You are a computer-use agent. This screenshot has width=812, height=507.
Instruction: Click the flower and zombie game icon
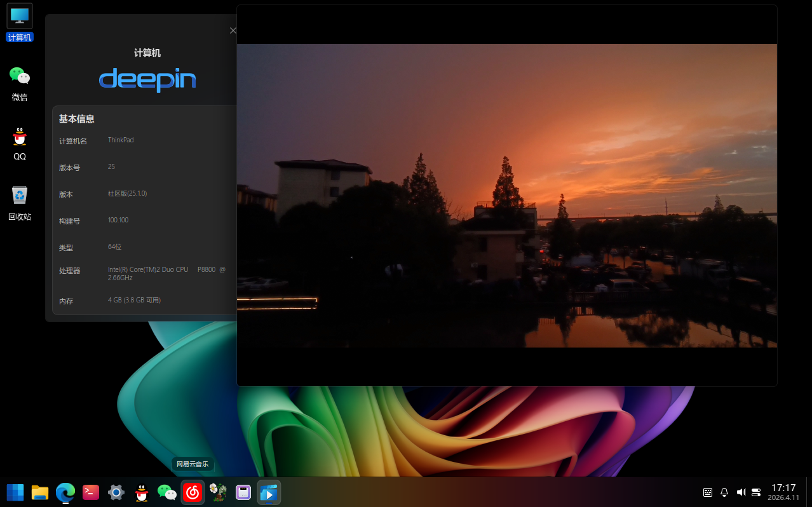click(x=218, y=492)
